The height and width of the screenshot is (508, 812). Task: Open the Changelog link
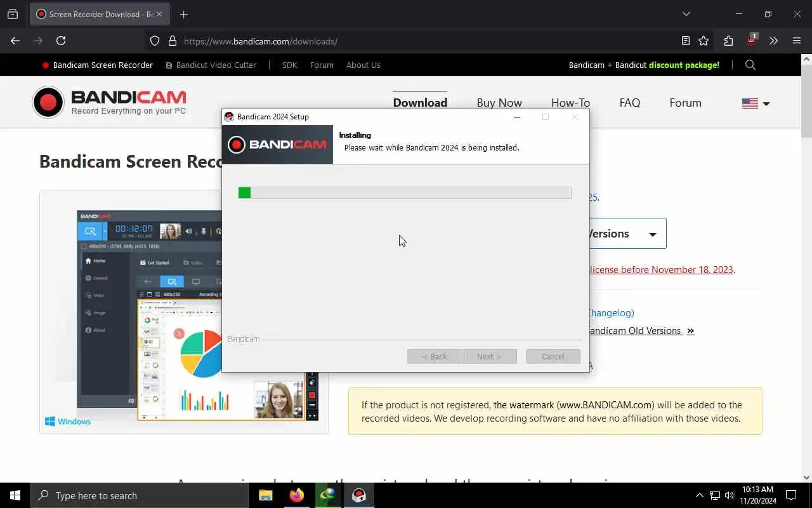coord(612,312)
